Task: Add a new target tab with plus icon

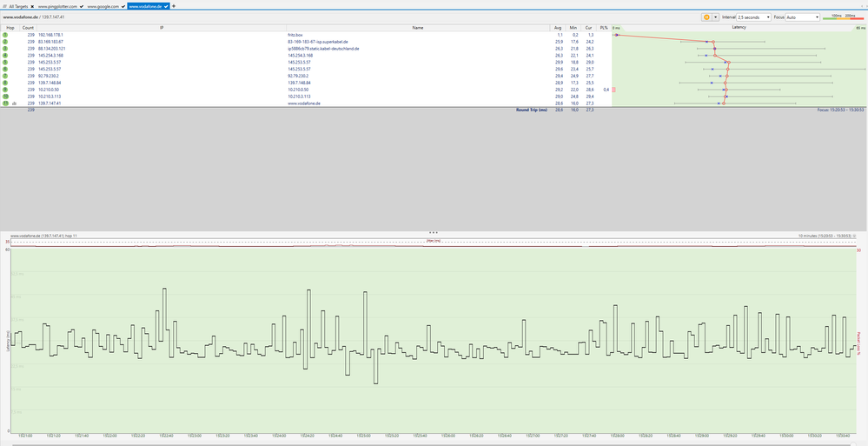Action: tap(174, 6)
